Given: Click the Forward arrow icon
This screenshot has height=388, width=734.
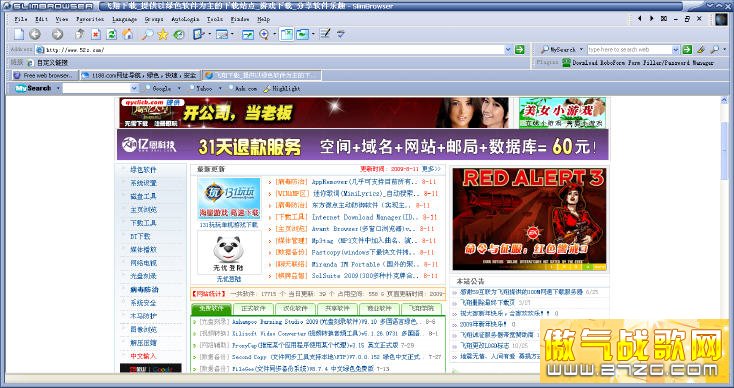Looking at the screenshot, I should pos(57,34).
